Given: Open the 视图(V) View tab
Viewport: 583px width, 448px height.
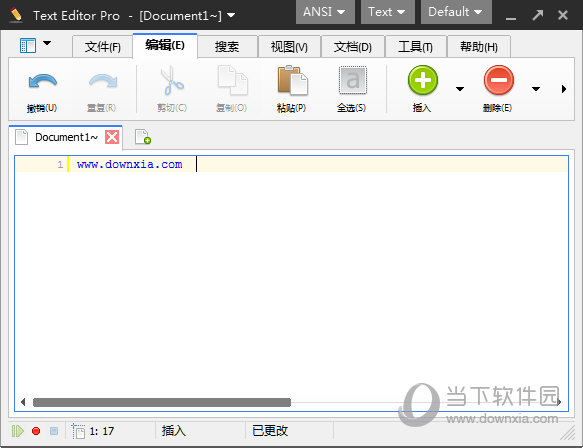Looking at the screenshot, I should pyautogui.click(x=289, y=47).
